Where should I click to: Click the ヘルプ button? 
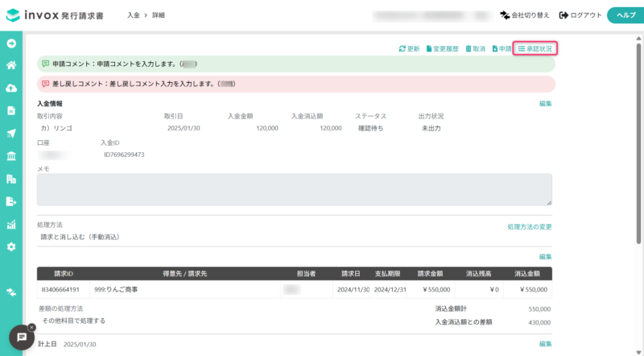[x=625, y=15]
